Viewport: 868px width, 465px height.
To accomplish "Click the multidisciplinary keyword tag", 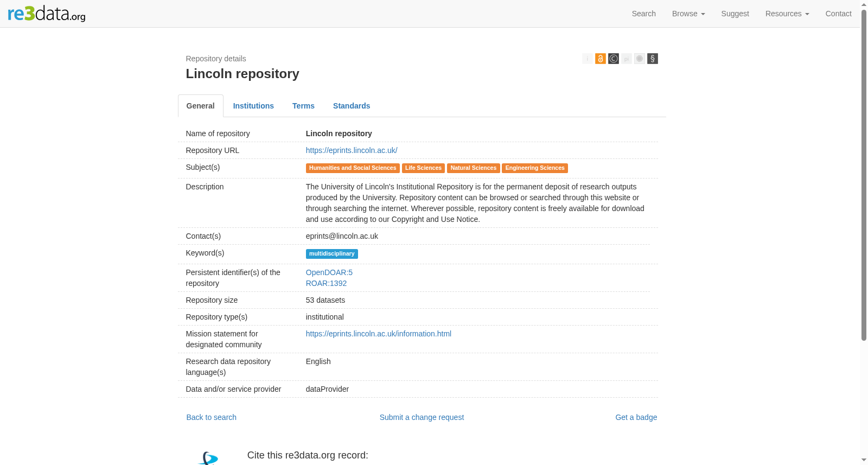I will click(x=332, y=254).
